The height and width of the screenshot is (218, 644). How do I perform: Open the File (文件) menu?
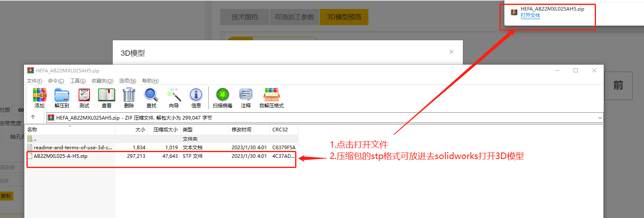click(x=34, y=81)
